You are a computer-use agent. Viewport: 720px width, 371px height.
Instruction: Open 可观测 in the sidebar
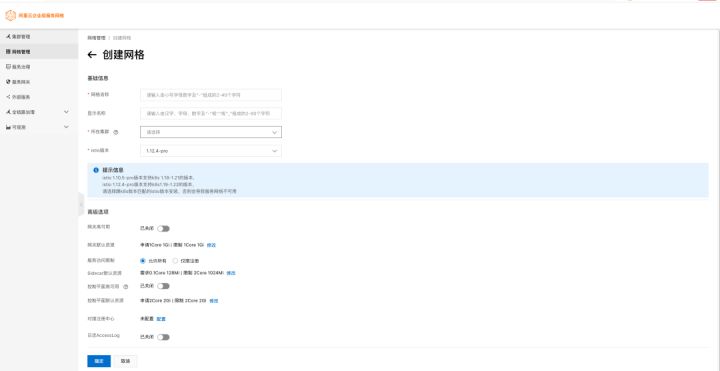coord(39,127)
